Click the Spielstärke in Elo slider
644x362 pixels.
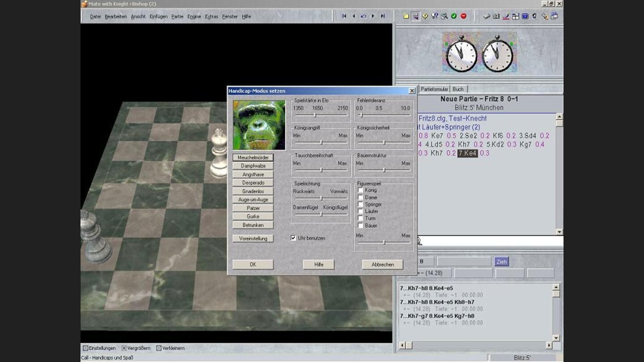[x=315, y=115]
